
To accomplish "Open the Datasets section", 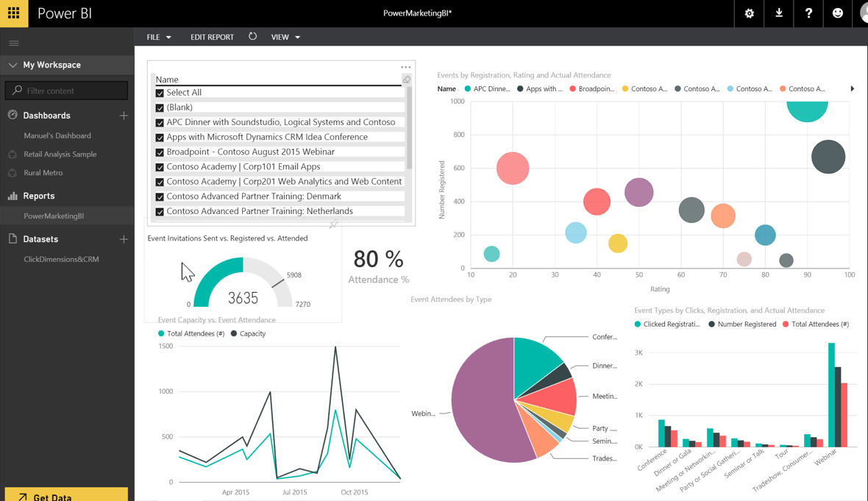I will (40, 239).
